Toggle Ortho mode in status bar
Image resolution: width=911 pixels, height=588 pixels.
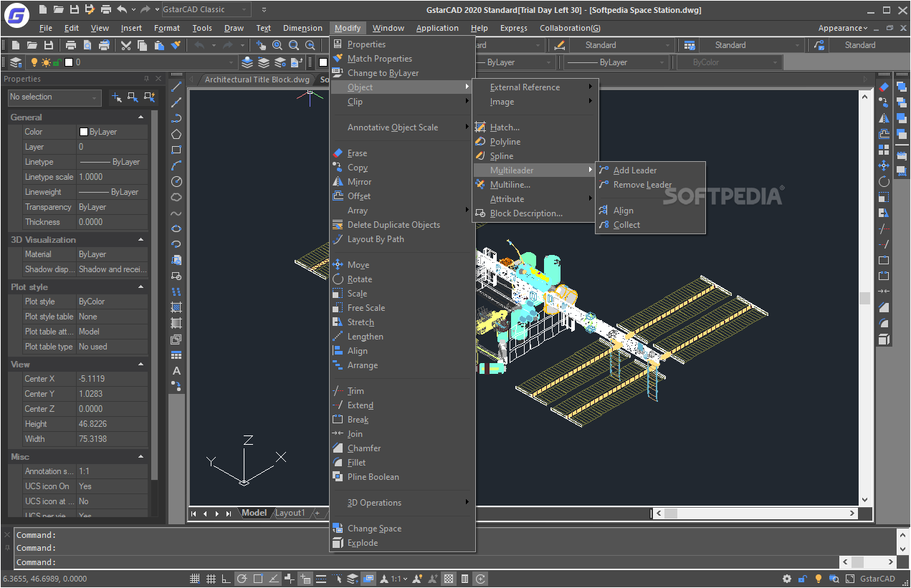pos(226,579)
